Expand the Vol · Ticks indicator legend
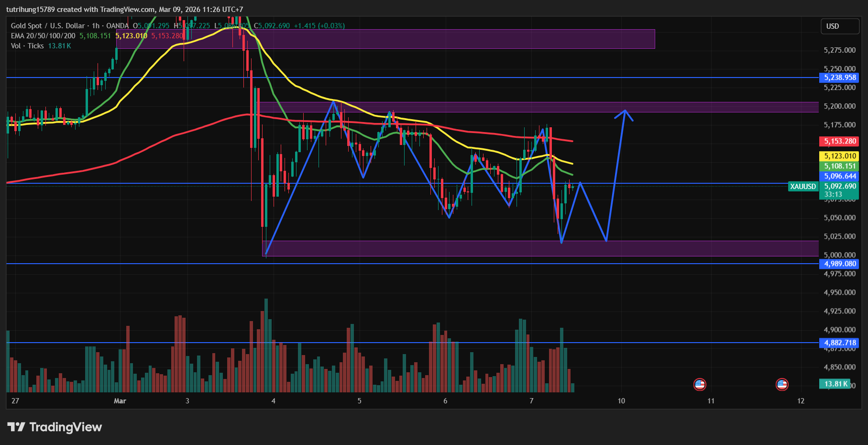 tap(27, 46)
